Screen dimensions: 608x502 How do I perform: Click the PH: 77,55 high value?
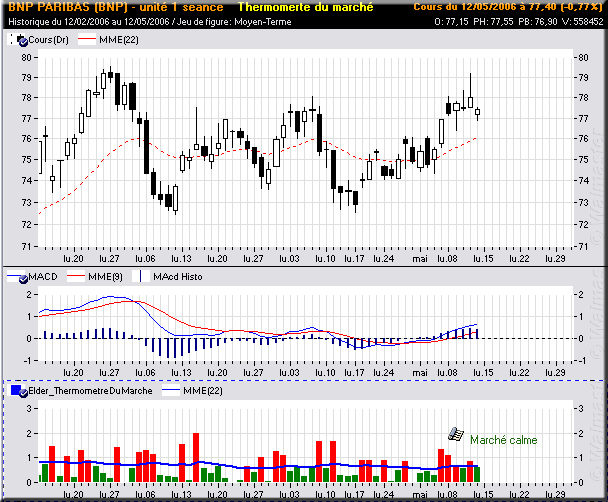[x=494, y=22]
